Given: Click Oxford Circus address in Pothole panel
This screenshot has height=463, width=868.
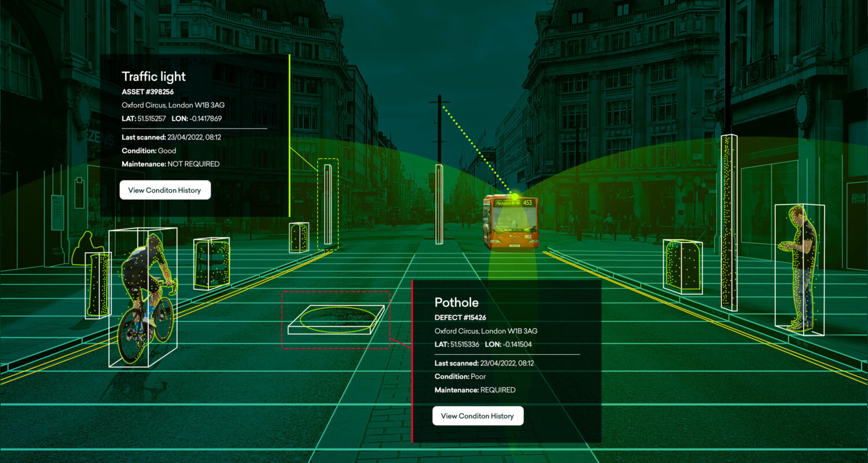Looking at the screenshot, I should 486,330.
